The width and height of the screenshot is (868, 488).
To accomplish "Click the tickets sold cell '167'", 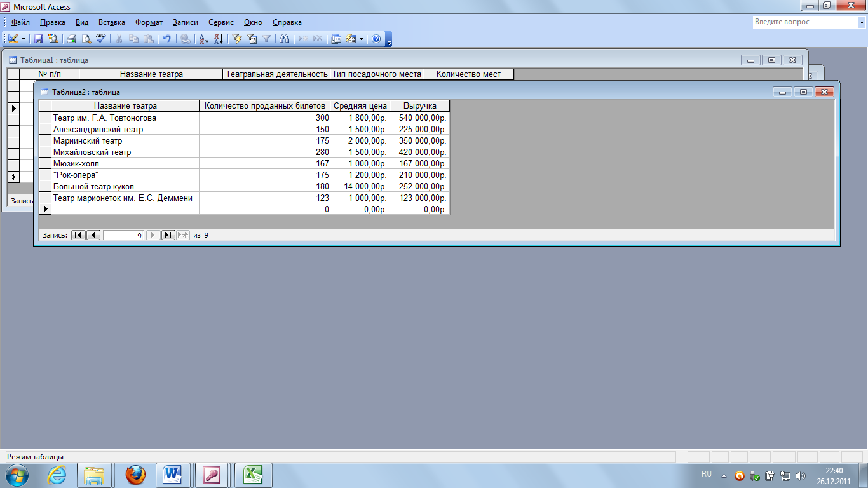I will 265,163.
